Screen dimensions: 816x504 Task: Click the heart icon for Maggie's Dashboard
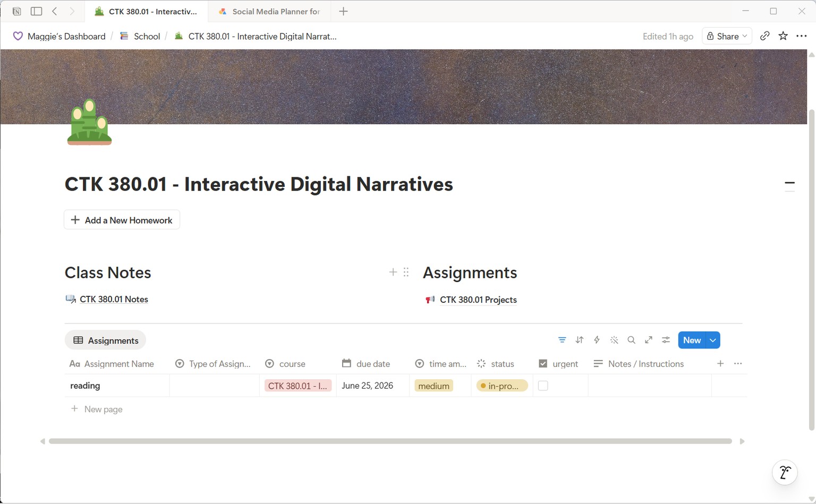[18, 36]
